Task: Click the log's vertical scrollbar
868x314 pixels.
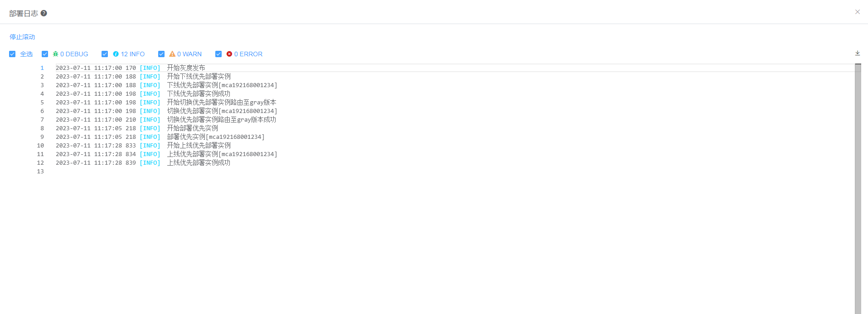Action: point(858,189)
